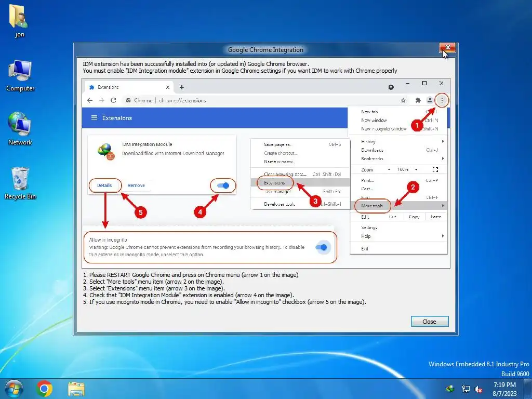Expand the Help submenu arrow

(x=443, y=236)
